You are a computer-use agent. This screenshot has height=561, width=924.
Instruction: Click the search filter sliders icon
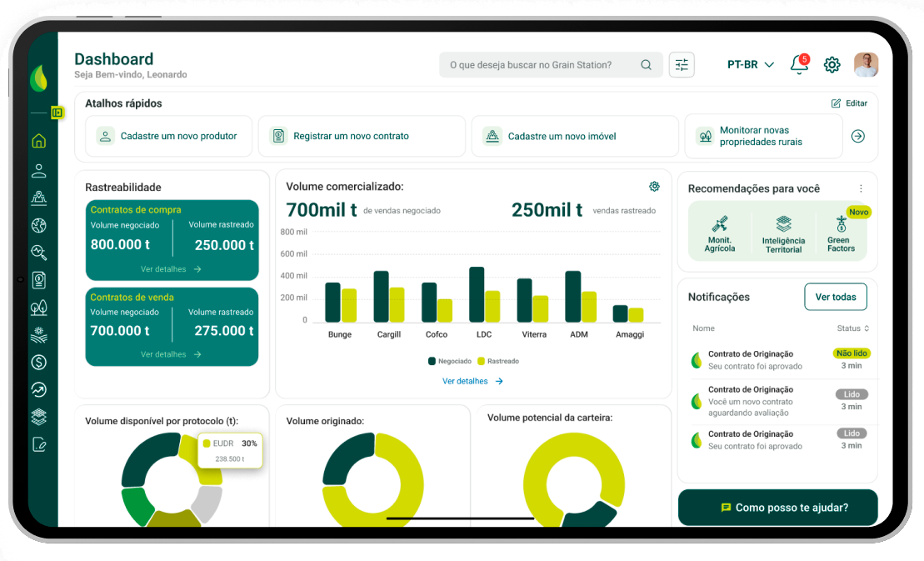tap(682, 65)
